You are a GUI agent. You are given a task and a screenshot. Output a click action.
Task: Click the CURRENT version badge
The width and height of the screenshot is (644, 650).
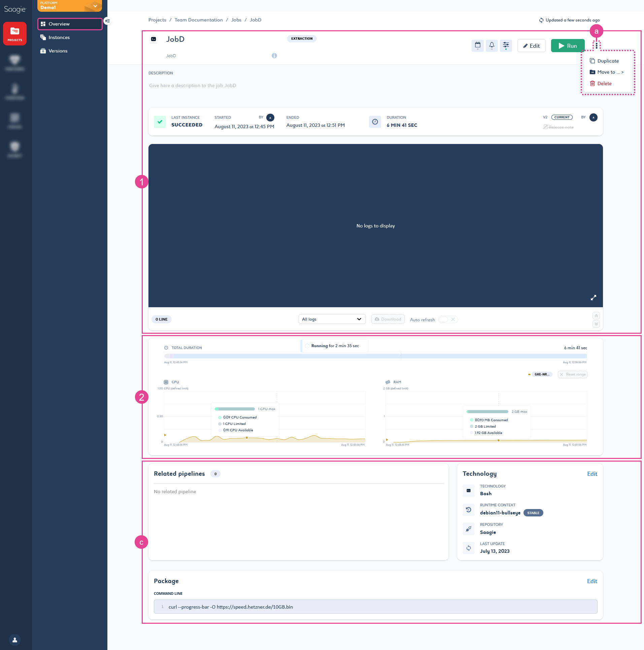(x=562, y=117)
